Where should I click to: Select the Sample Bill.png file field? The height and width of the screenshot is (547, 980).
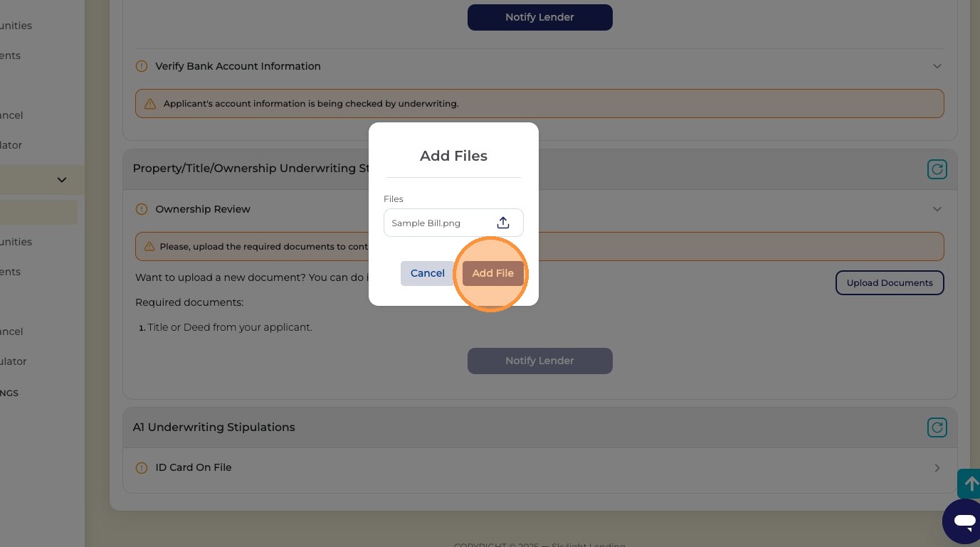click(453, 223)
